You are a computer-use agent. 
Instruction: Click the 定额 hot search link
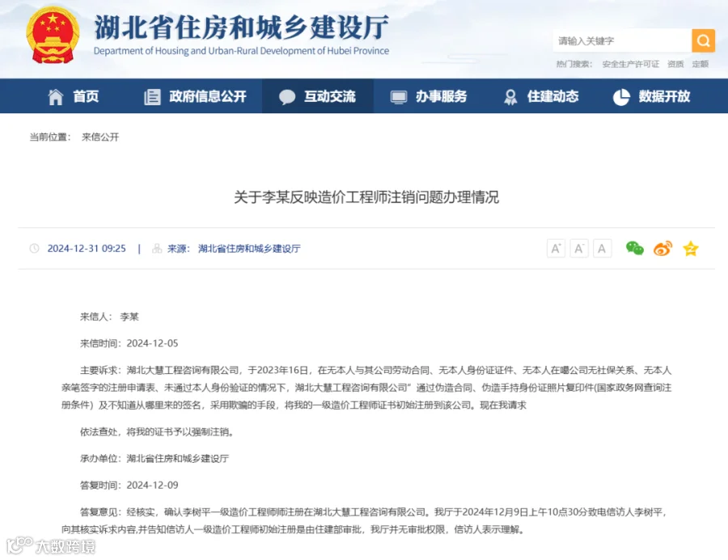tap(700, 64)
